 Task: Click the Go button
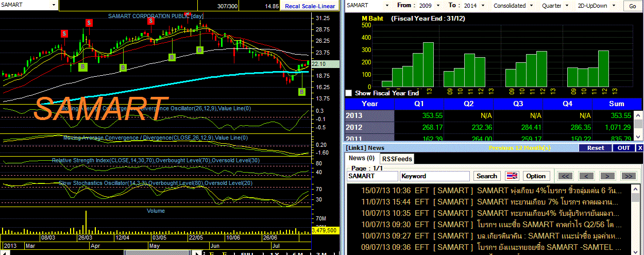click(x=633, y=6)
